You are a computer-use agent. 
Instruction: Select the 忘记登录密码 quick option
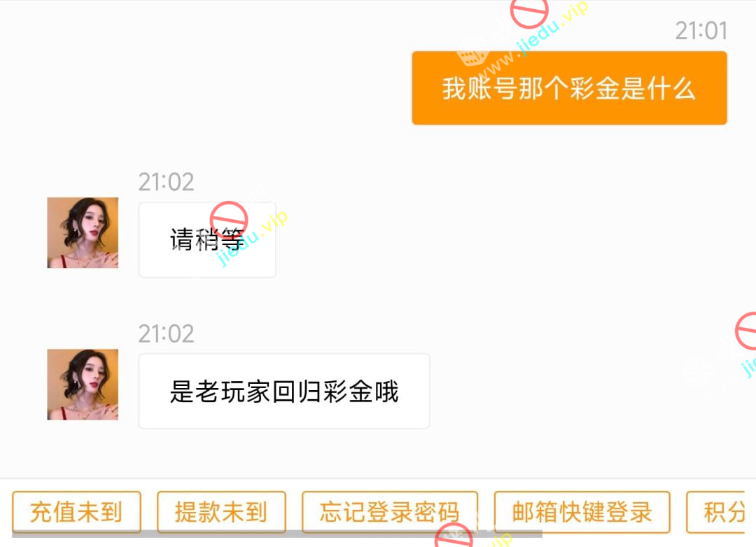point(390,512)
